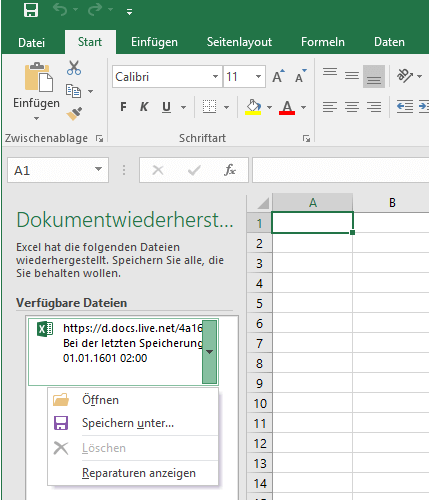Expand the Einfügen paste options arrow

36,118
